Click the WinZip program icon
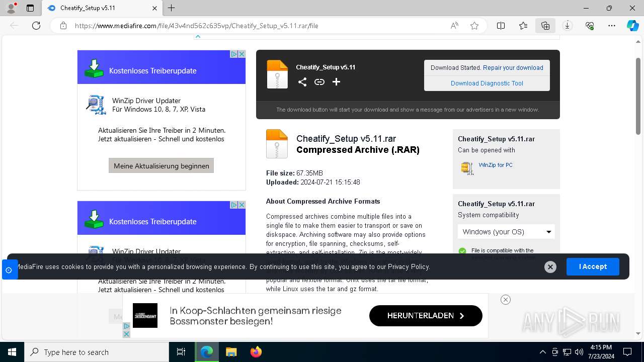644x362 pixels. click(x=467, y=168)
